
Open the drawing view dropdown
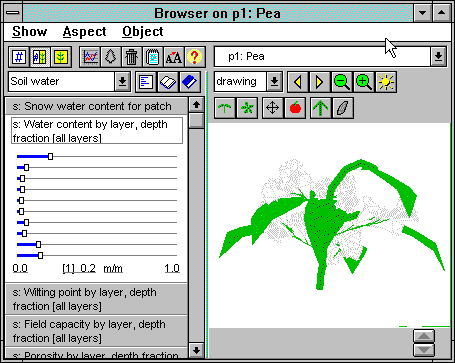274,81
